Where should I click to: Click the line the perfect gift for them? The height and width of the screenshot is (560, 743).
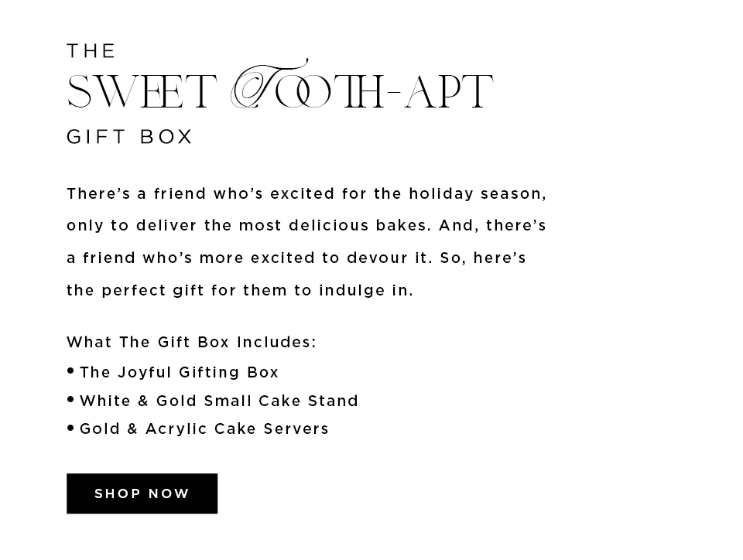(240, 290)
